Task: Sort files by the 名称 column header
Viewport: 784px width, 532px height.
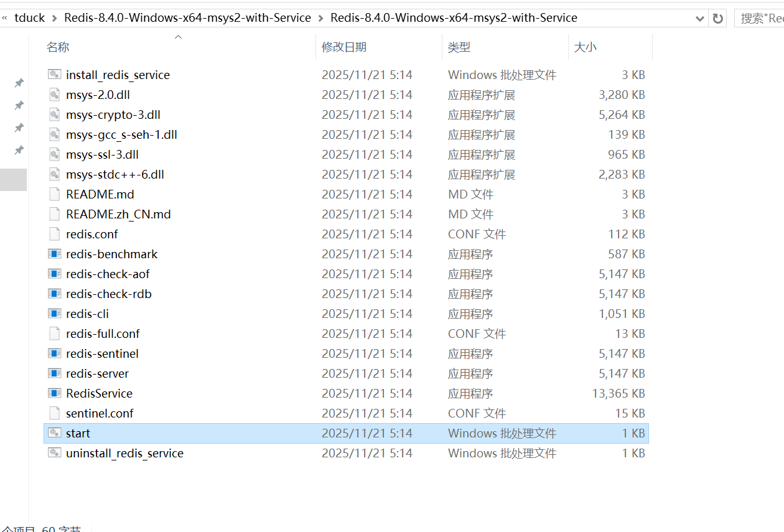Action: [58, 47]
